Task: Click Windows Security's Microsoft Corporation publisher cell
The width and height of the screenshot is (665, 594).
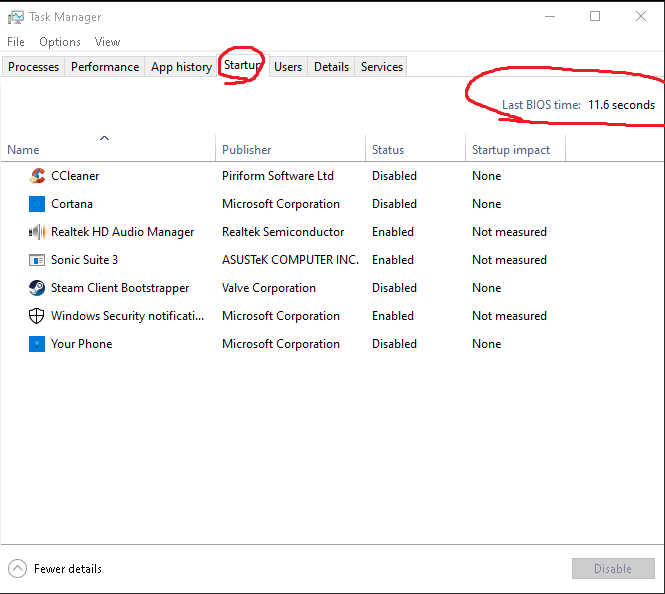Action: [281, 316]
